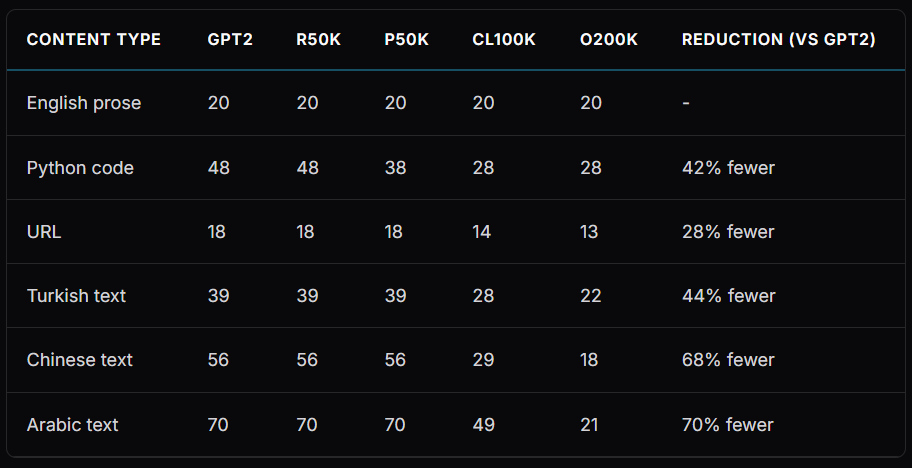912x468 pixels.
Task: Click the O200K column header
Action: 608,40
